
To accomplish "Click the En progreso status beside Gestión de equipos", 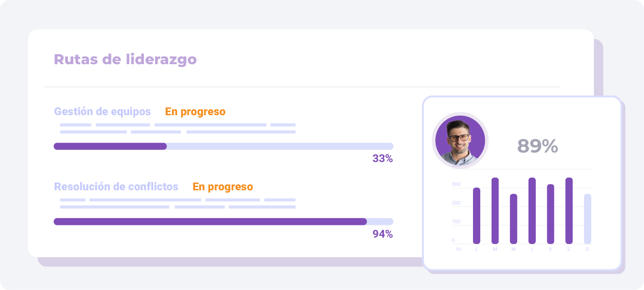I will click(195, 112).
